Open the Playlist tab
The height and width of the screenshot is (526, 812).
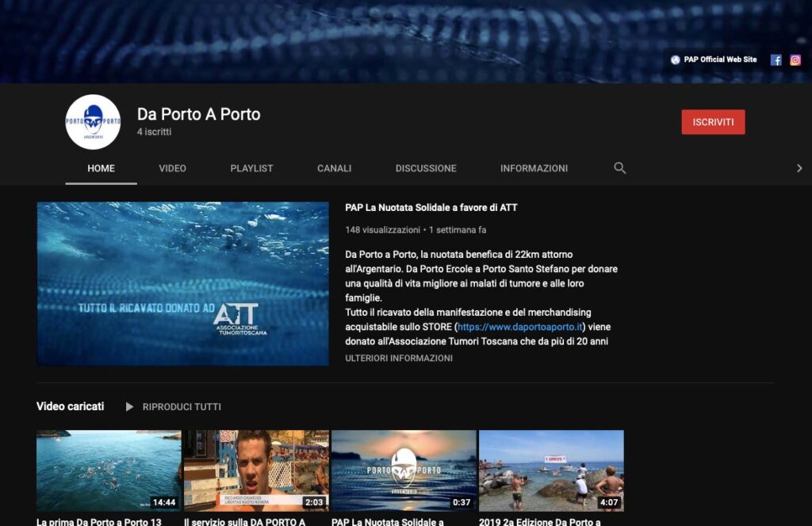pos(251,168)
